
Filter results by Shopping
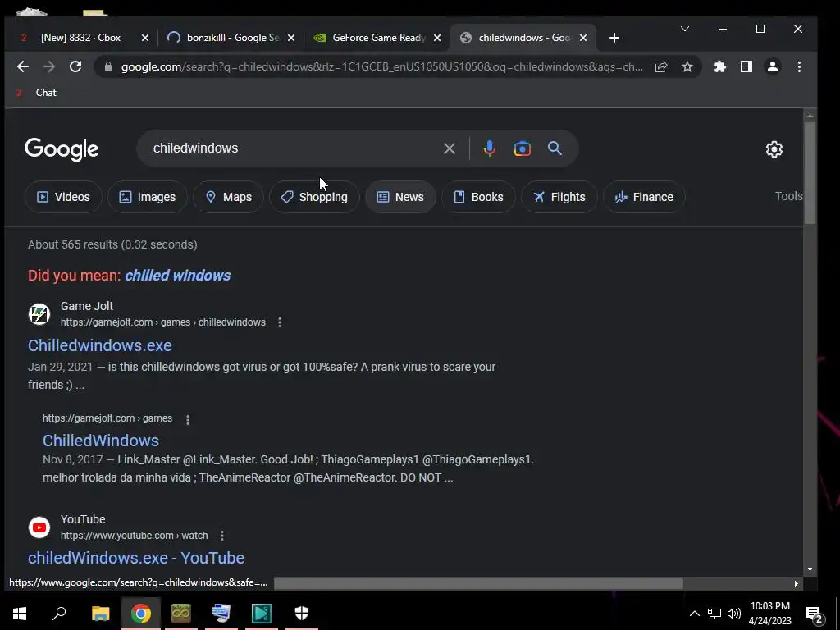(x=314, y=197)
